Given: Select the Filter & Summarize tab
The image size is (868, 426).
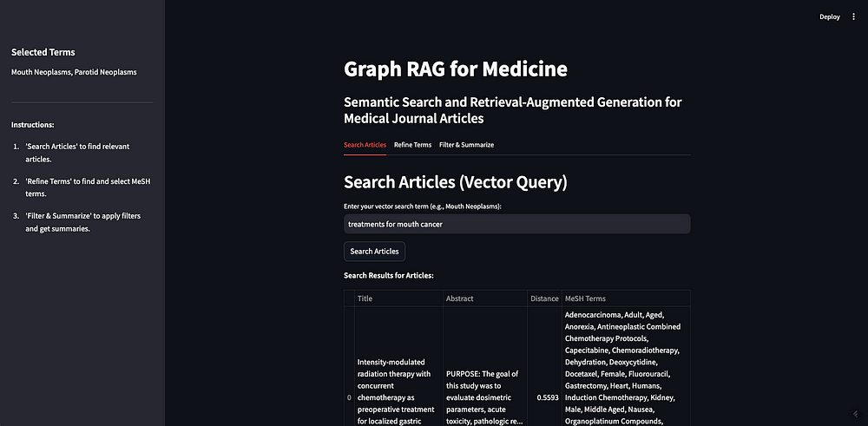Looking at the screenshot, I should click(466, 145).
